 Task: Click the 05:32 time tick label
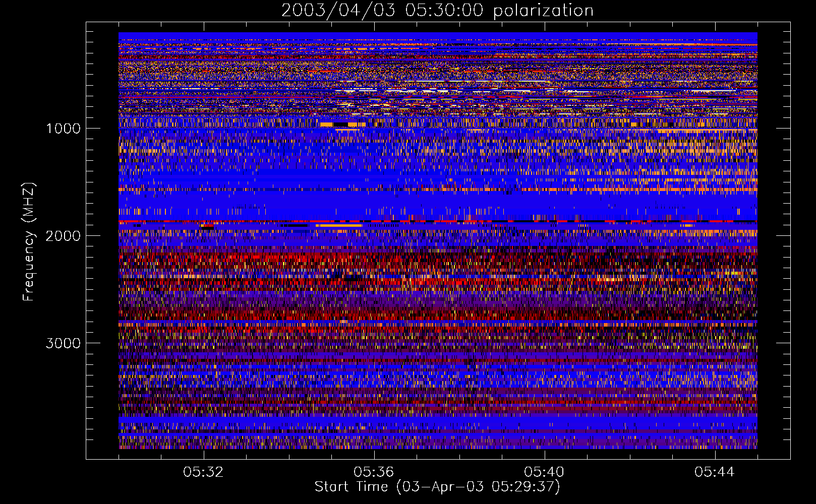(x=203, y=472)
